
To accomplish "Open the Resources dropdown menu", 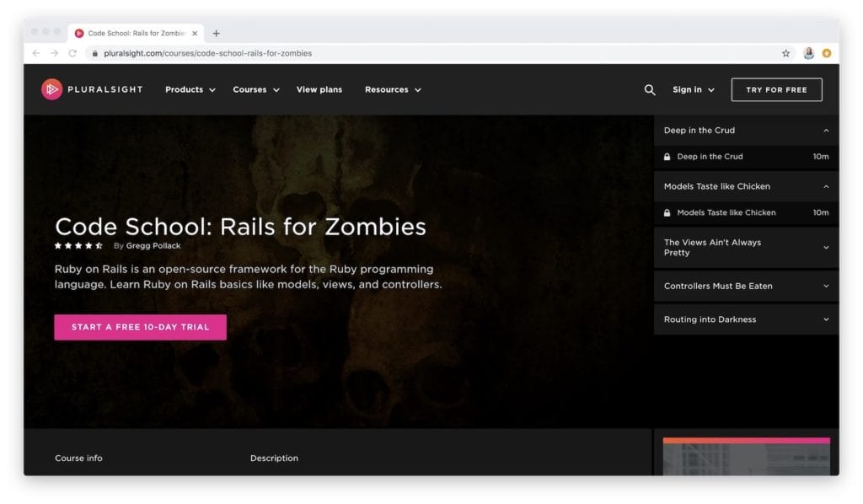I will coord(393,89).
